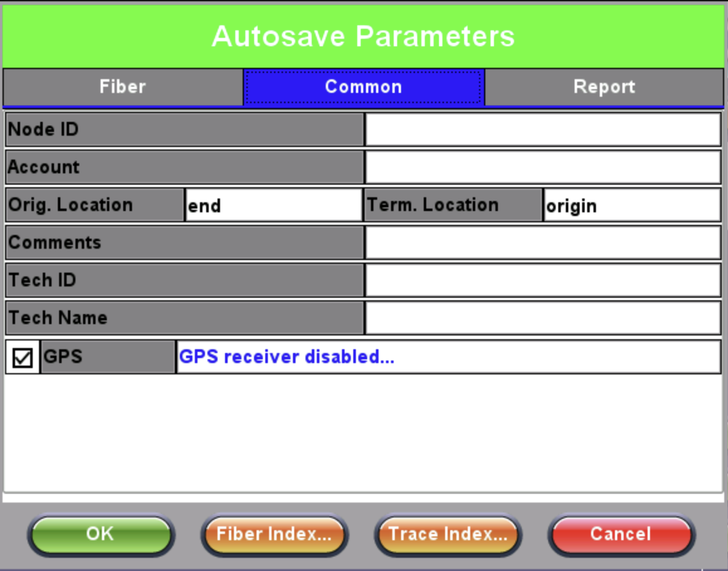Uncheck the GPS checkbox
Image resolution: width=728 pixels, height=571 pixels.
pos(23,357)
